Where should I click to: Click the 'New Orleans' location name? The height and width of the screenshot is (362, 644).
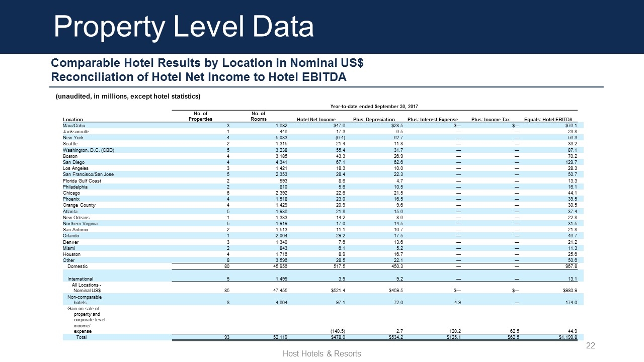76,217
